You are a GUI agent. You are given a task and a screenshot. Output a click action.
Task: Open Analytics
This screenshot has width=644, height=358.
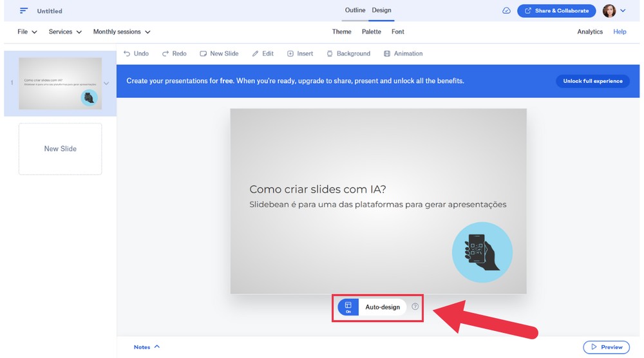pyautogui.click(x=590, y=32)
